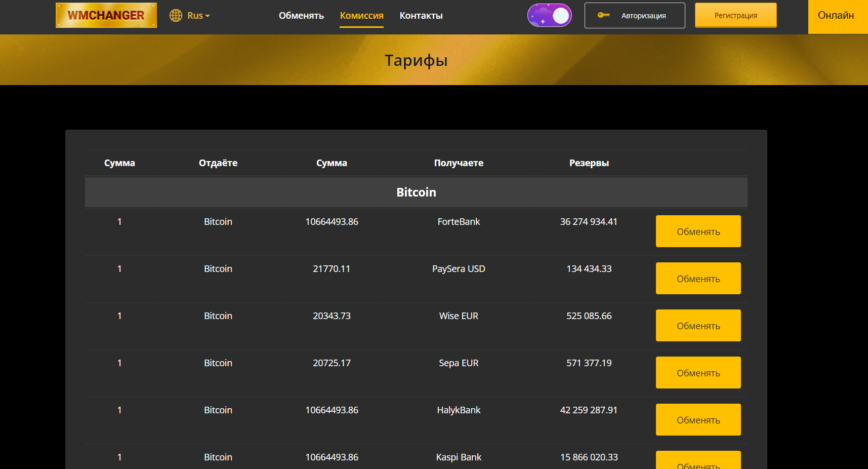The height and width of the screenshot is (469, 868).
Task: Click Обменять button for ForteBank row
Action: 698,231
